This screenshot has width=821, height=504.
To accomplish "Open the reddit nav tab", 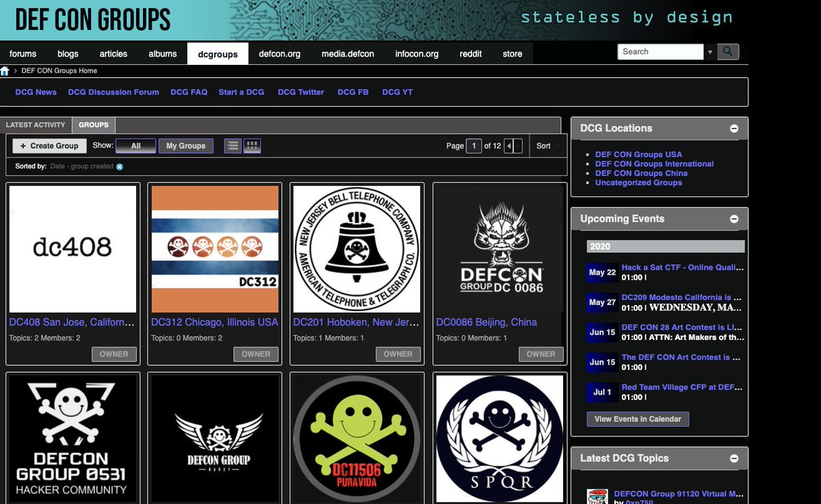I will 471,54.
